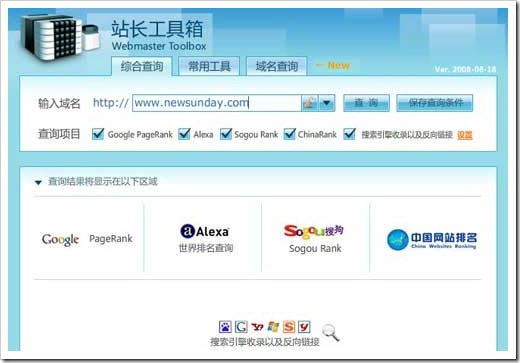The width and height of the screenshot is (520, 363).
Task: Disable the Sogou Rank checkbox
Action: (x=226, y=134)
